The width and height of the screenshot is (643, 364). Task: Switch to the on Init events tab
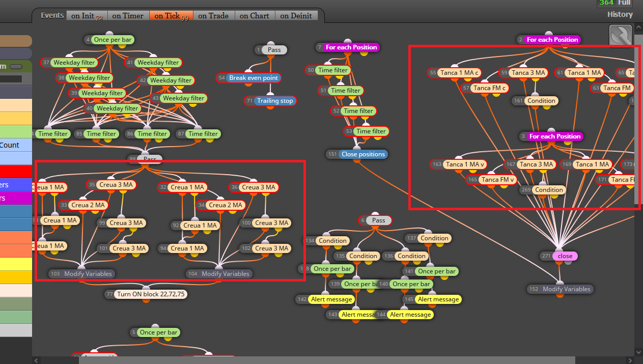pos(87,16)
